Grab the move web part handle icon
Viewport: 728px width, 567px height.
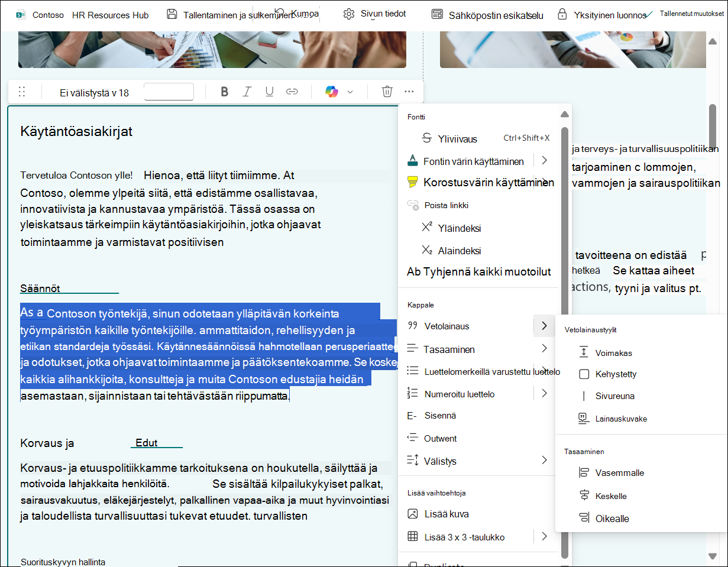click(22, 92)
